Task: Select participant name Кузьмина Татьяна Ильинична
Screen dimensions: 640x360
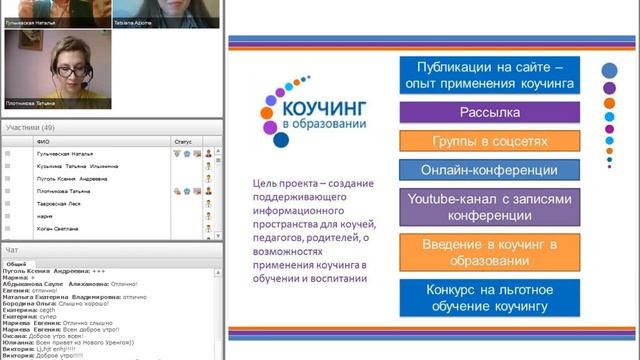Action: click(x=77, y=166)
